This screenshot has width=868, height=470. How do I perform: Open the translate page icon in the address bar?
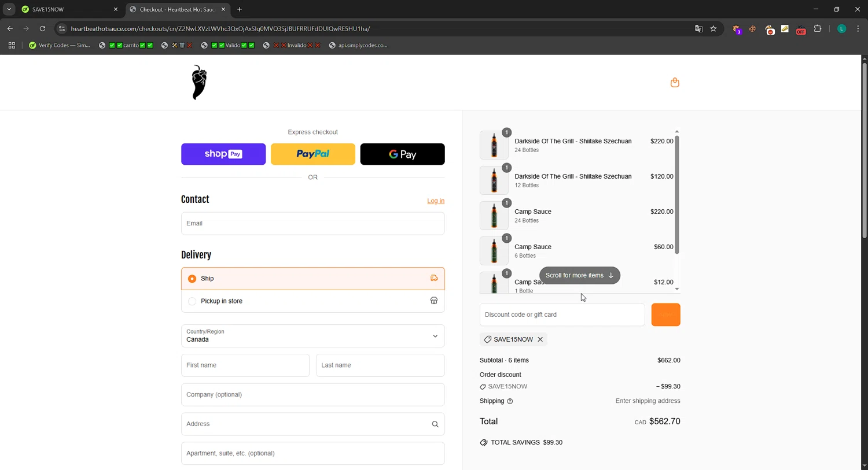click(x=698, y=28)
